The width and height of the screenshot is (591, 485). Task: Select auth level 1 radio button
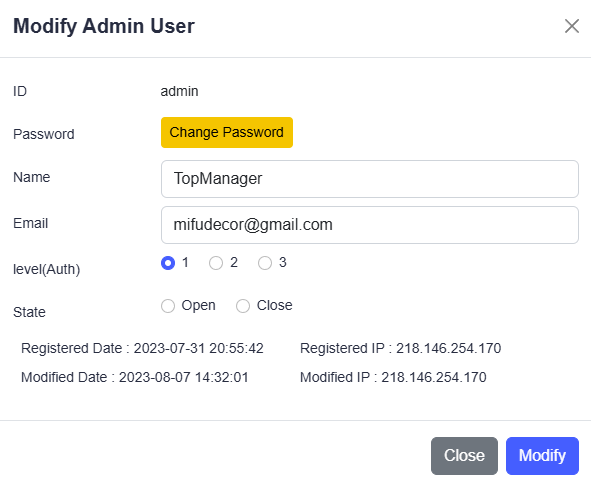pyautogui.click(x=168, y=263)
